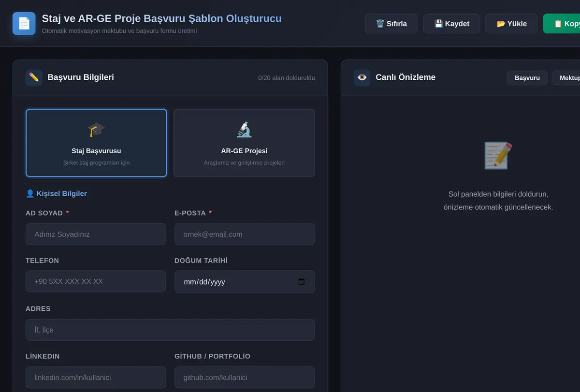Copy output with the green Kopyala button
The image size is (580, 392).
coord(562,24)
